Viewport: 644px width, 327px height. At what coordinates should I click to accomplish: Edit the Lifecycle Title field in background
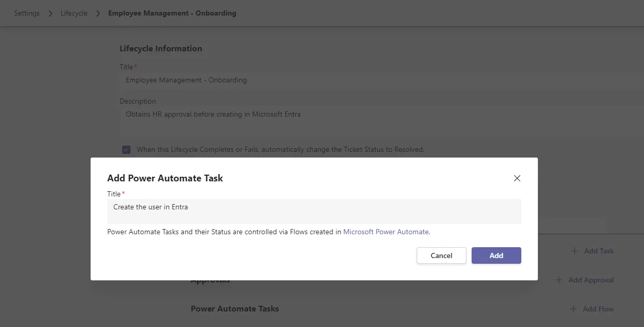tap(382, 80)
